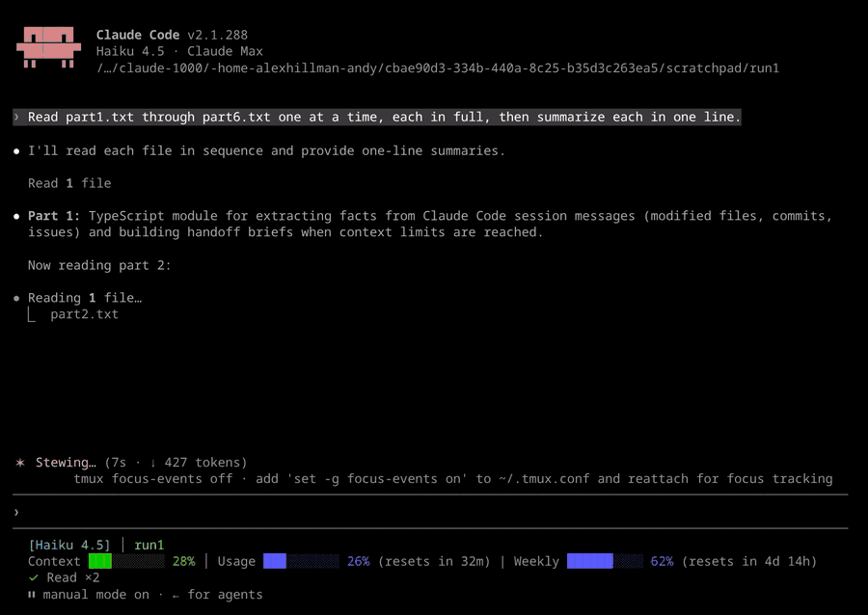Click the 'Weekly' label in status bar

point(536,561)
